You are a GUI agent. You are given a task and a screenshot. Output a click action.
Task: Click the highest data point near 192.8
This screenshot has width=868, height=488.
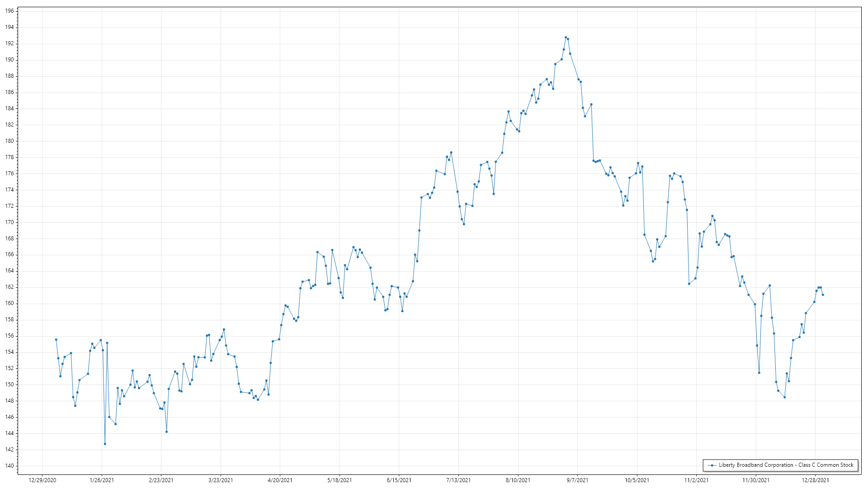566,38
